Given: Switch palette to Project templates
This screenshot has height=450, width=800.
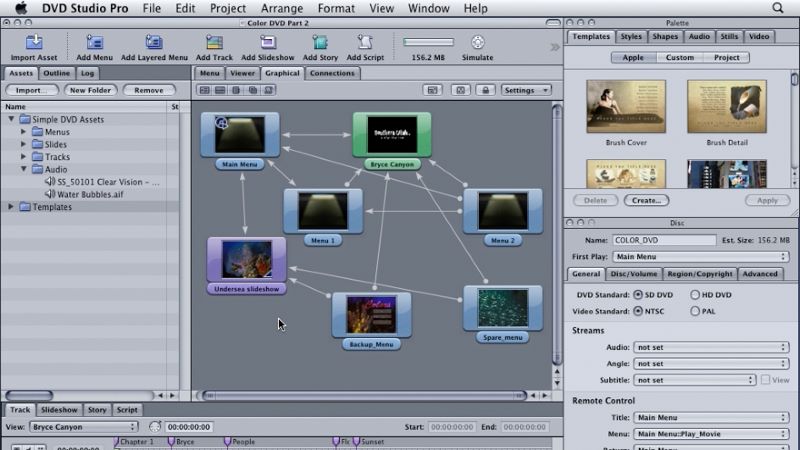Looking at the screenshot, I should [727, 58].
